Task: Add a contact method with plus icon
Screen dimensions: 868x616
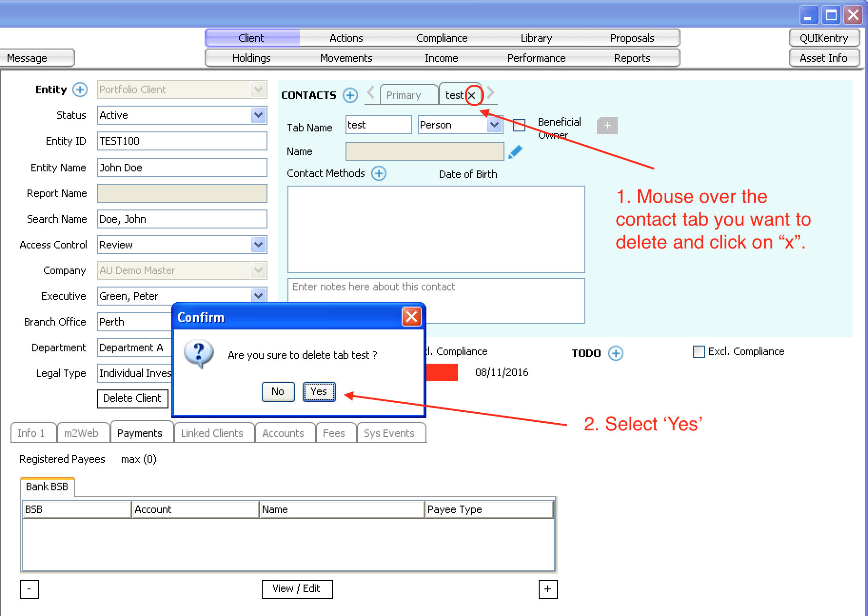Action: (x=379, y=173)
